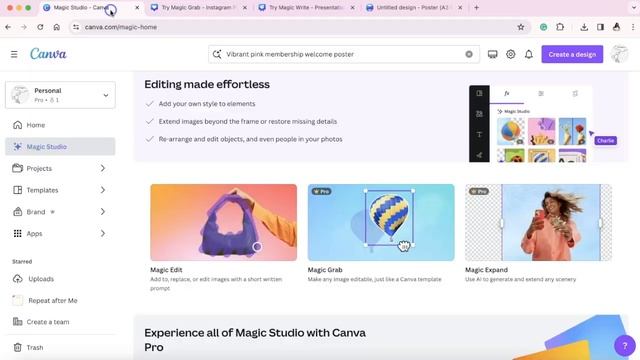The height and width of the screenshot is (360, 640).
Task: Click 'Extend images beyond the frame' text
Action: click(248, 121)
